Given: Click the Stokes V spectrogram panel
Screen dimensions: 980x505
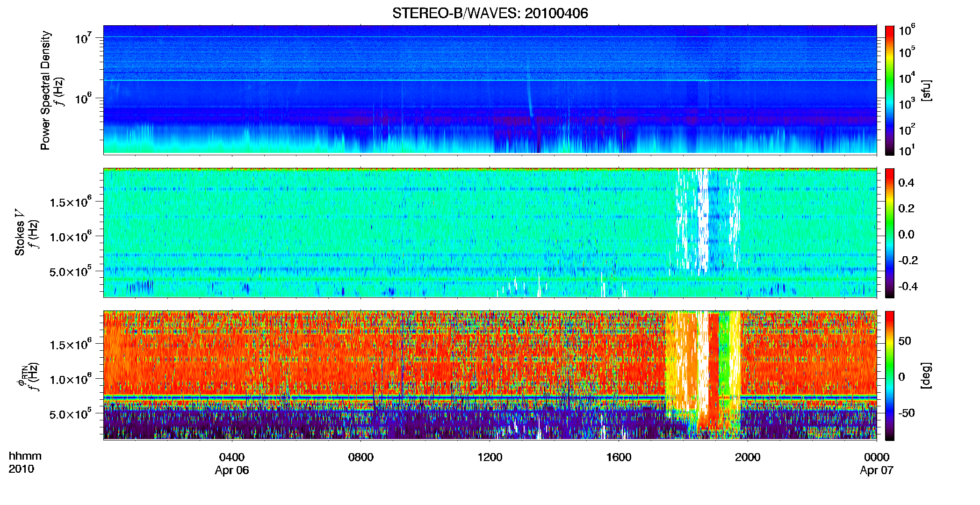Looking at the screenshot, I should click(x=490, y=232).
